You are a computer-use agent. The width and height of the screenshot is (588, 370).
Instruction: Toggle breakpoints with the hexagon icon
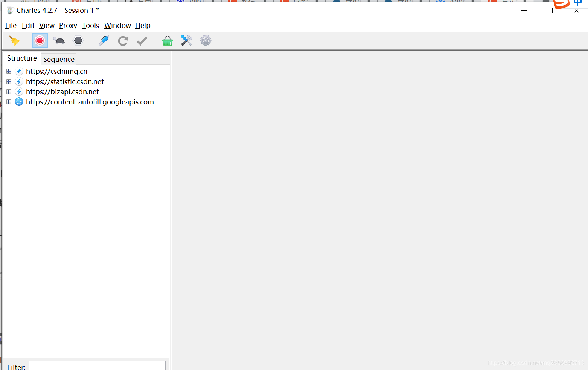(x=78, y=40)
